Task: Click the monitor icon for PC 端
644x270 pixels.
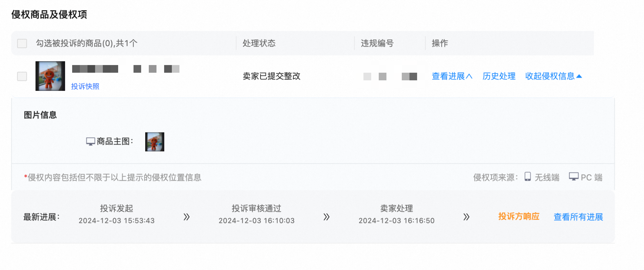Action: point(573,177)
